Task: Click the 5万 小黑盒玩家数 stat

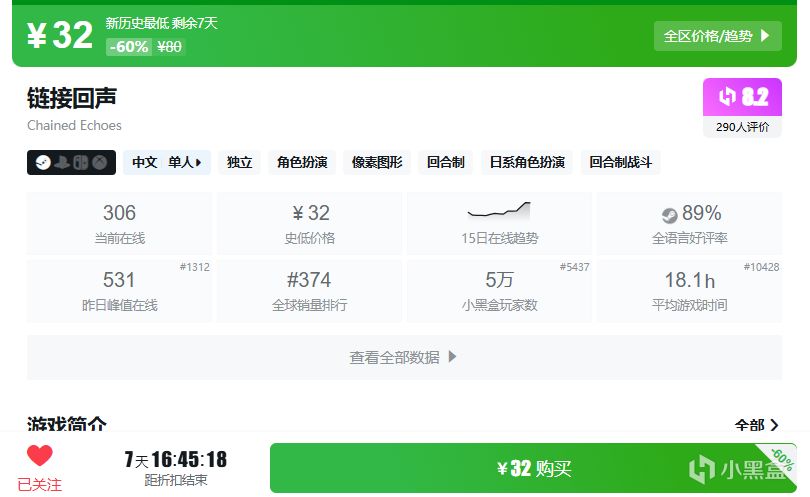Action: click(x=500, y=291)
